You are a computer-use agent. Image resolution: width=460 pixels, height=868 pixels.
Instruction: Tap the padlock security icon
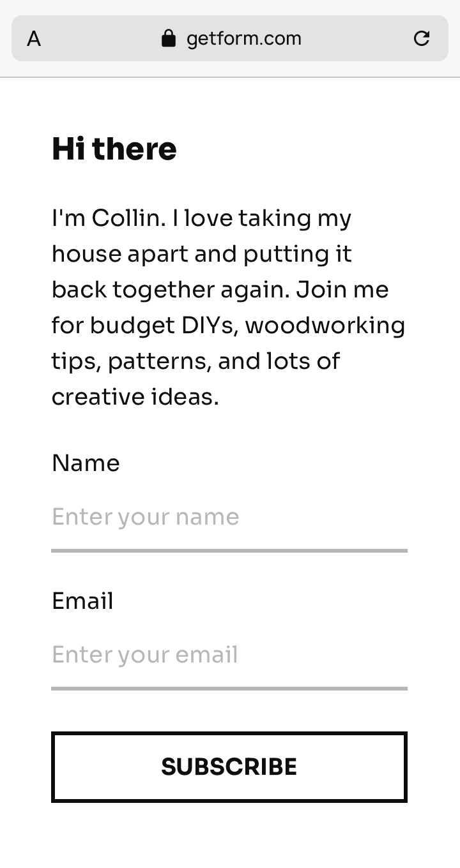point(169,38)
